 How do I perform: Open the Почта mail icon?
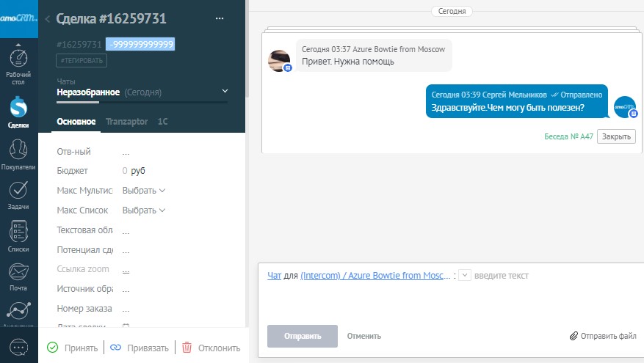(x=18, y=276)
